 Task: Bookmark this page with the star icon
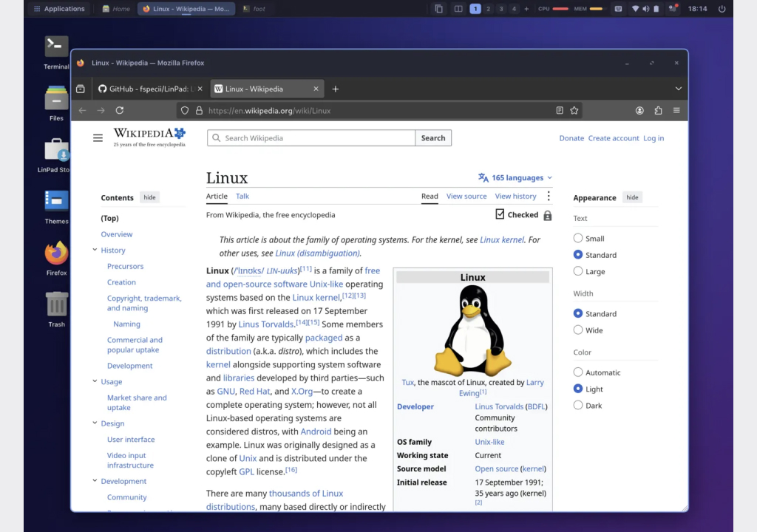pos(574,111)
